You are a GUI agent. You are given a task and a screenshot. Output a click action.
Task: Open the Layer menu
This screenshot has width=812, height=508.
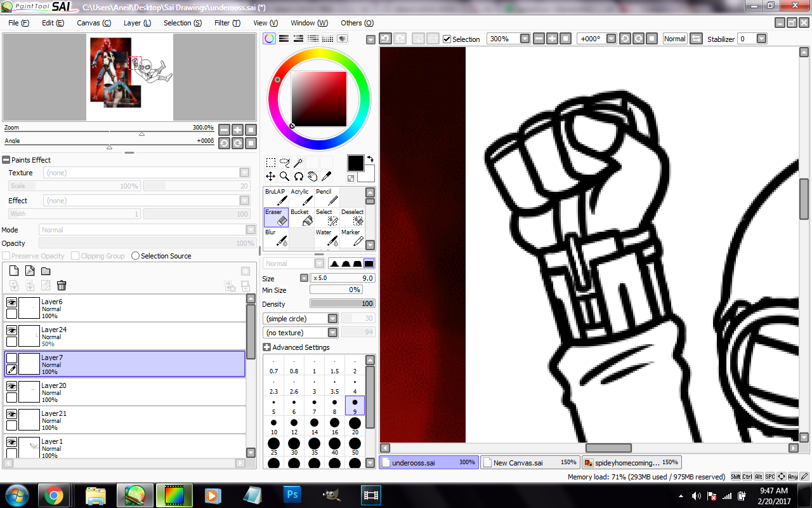click(137, 23)
